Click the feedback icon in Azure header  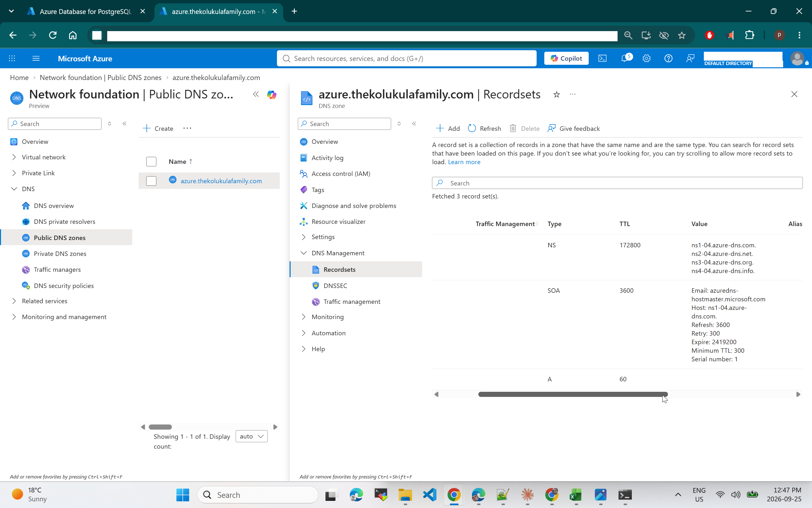pos(690,58)
